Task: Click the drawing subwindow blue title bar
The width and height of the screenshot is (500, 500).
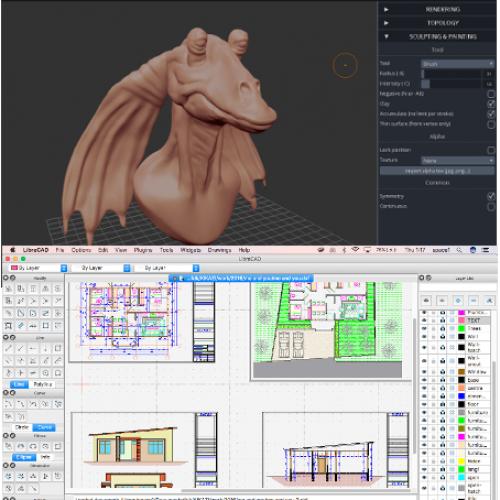Action: 241,278
